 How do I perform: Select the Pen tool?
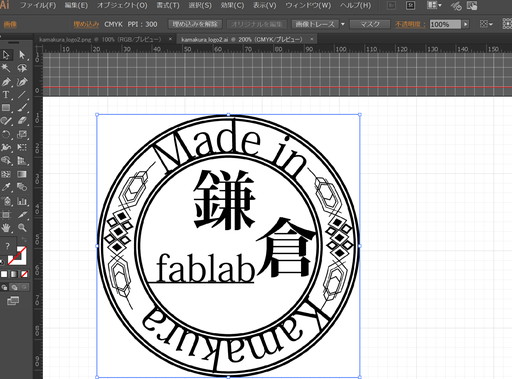coord(6,82)
